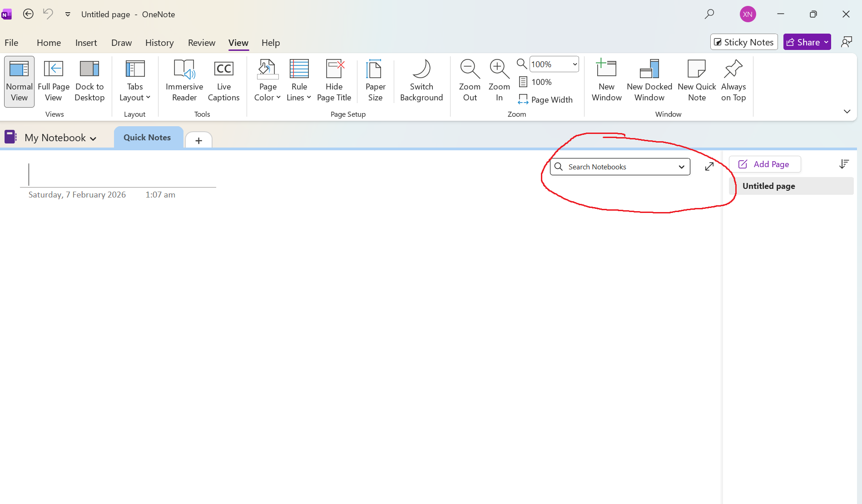862x504 pixels.
Task: Expand page to full view arrow
Action: click(x=709, y=167)
